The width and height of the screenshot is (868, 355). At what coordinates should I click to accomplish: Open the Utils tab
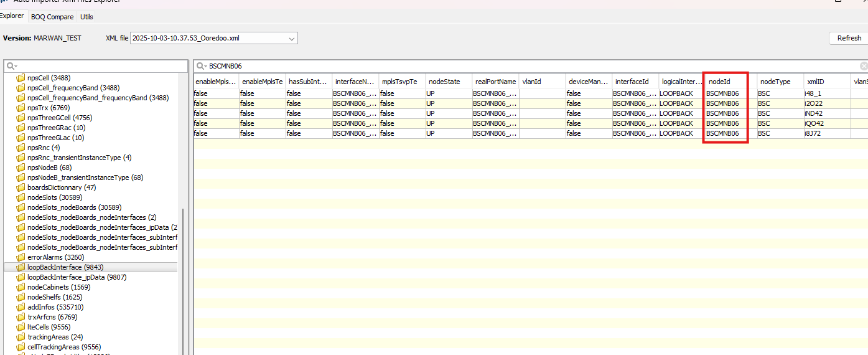tap(86, 17)
